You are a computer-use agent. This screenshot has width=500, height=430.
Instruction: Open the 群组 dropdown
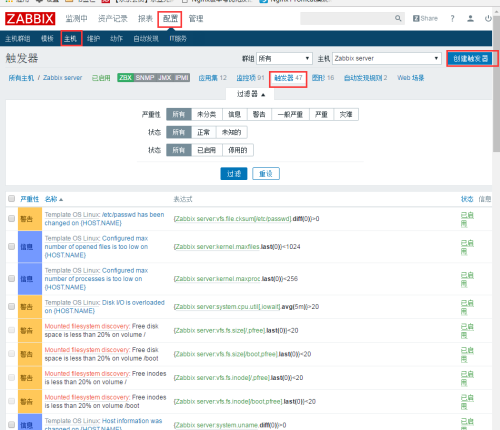(284, 59)
